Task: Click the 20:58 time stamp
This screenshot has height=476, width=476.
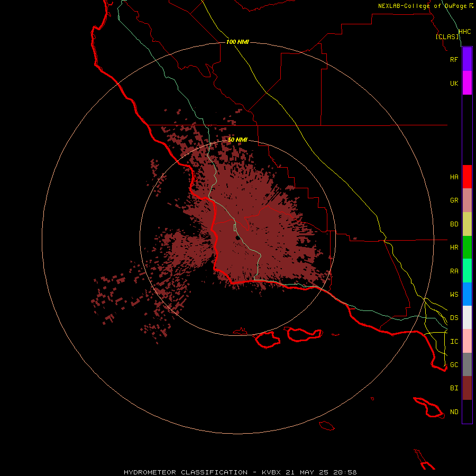Action: tap(345, 472)
